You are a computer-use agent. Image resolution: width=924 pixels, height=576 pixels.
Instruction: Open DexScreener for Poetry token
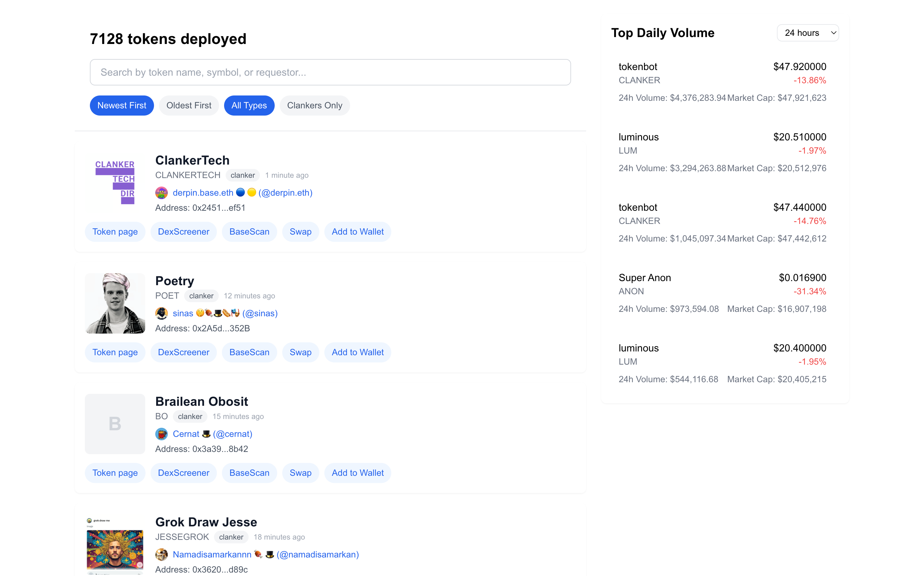(183, 352)
